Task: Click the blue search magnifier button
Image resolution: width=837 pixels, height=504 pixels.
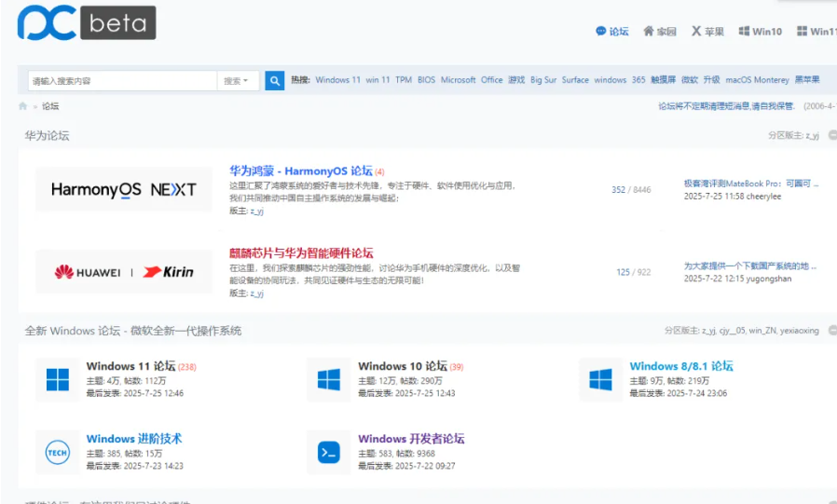Action: click(x=274, y=80)
